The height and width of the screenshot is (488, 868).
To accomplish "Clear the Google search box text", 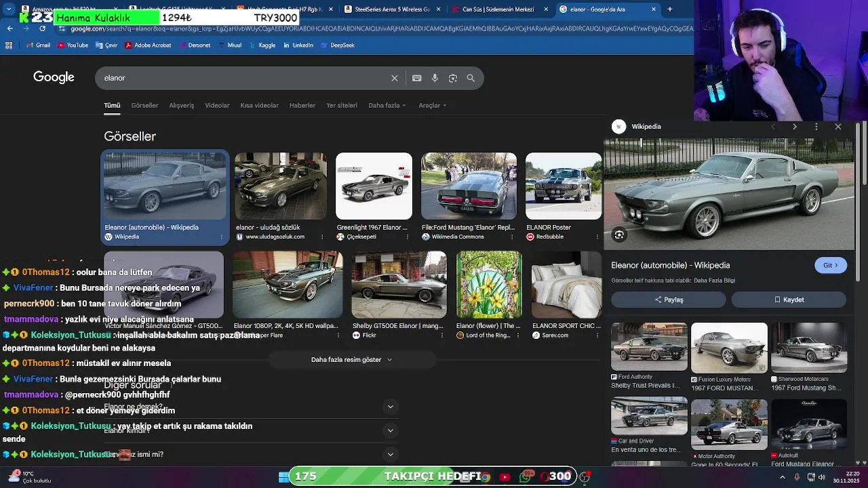I will point(395,78).
